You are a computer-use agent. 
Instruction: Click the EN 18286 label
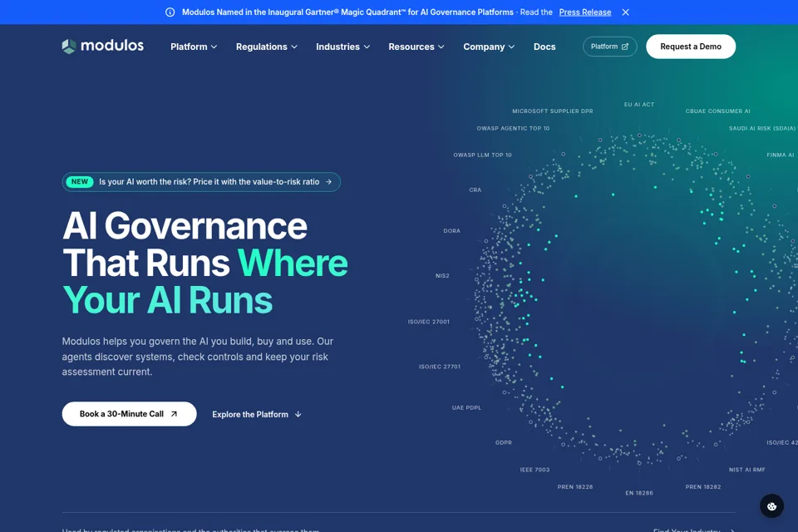639,493
